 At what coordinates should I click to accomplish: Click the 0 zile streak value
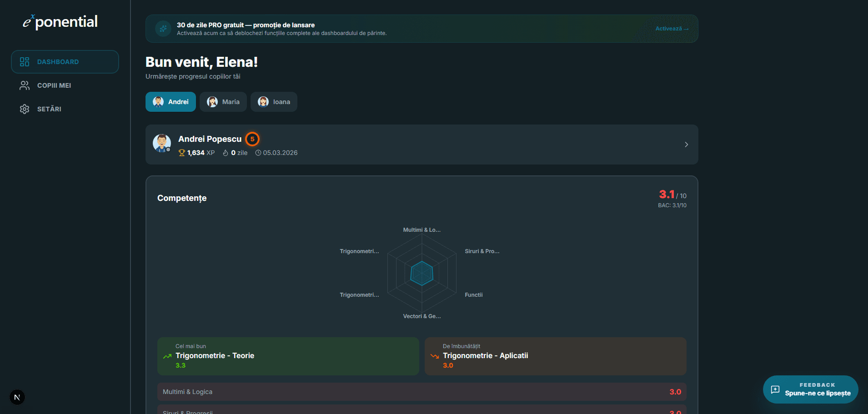click(x=239, y=153)
